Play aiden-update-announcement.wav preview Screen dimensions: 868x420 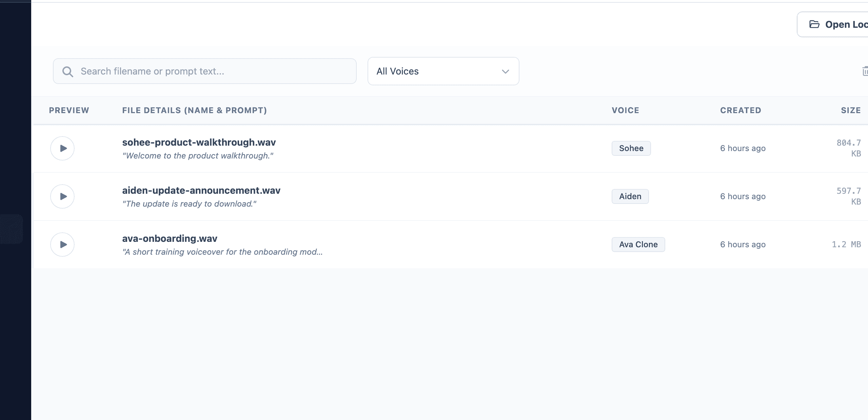pos(62,196)
